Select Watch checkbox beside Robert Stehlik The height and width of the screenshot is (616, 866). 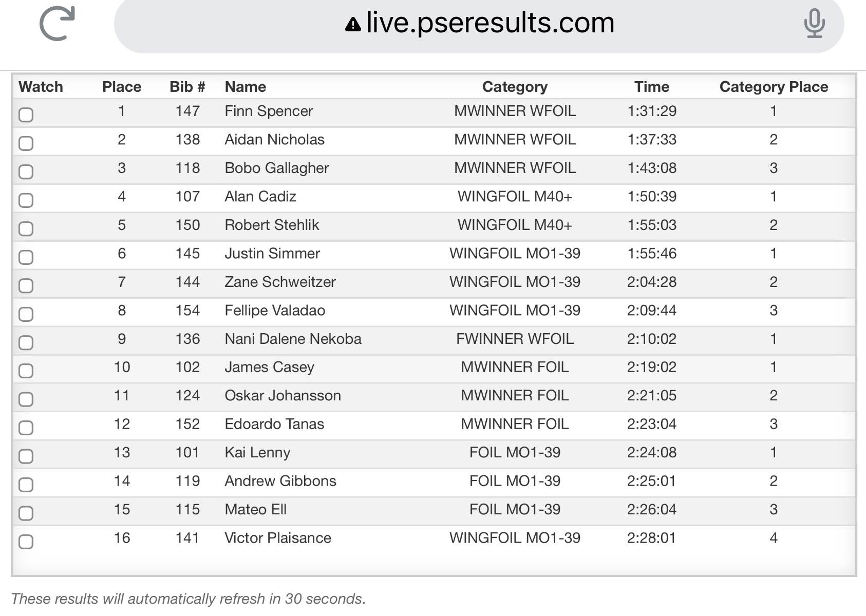click(x=26, y=229)
